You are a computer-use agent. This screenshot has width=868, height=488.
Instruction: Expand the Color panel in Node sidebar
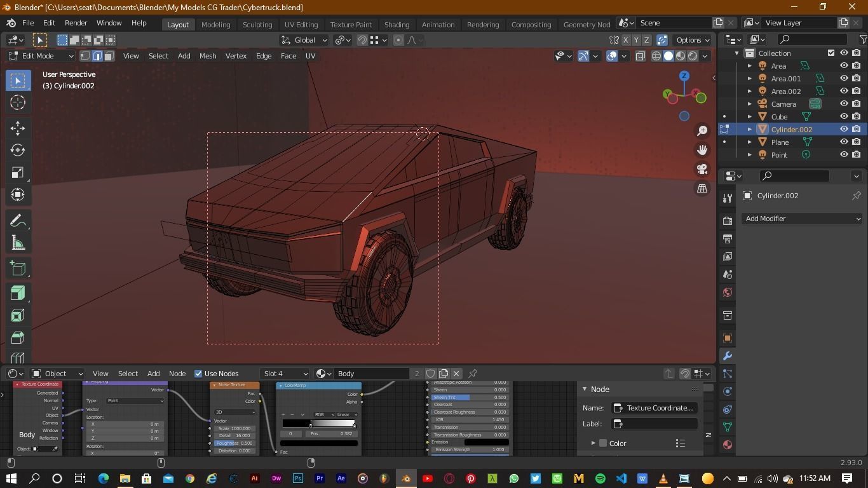[x=593, y=444]
